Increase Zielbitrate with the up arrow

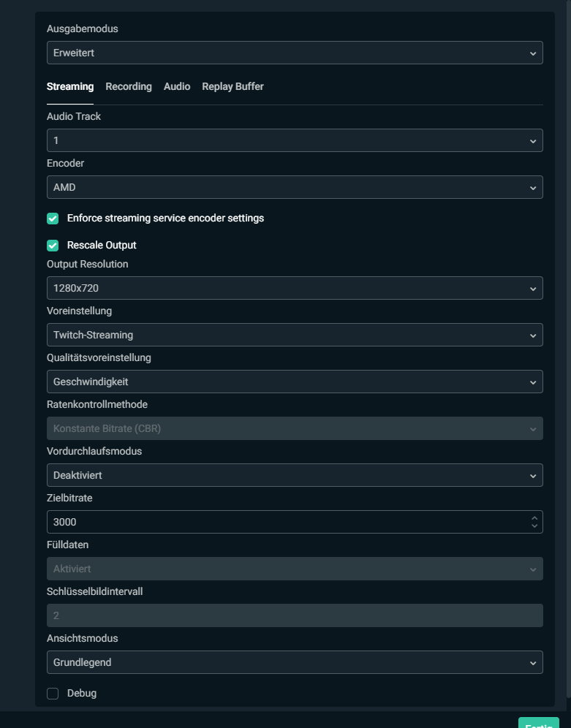tap(534, 517)
